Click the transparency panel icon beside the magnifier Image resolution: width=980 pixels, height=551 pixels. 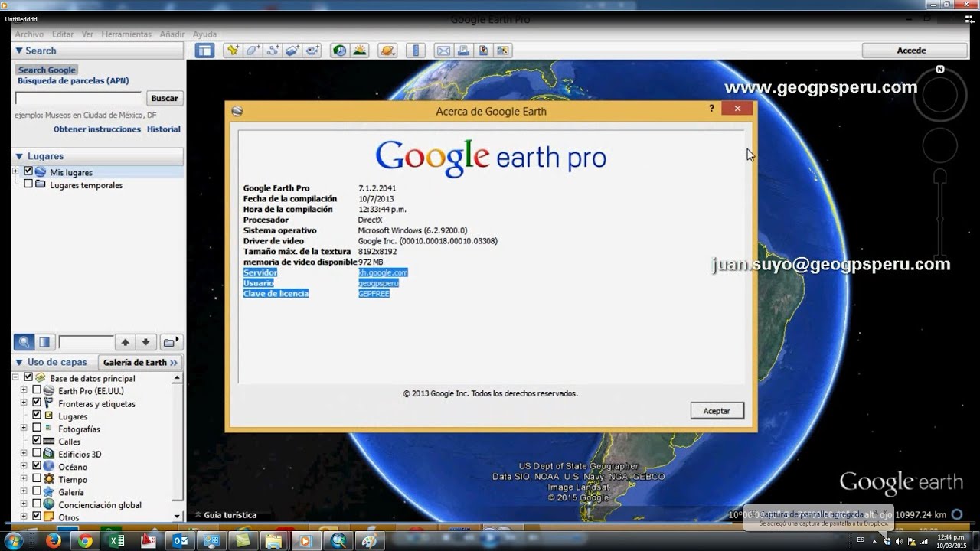click(44, 342)
